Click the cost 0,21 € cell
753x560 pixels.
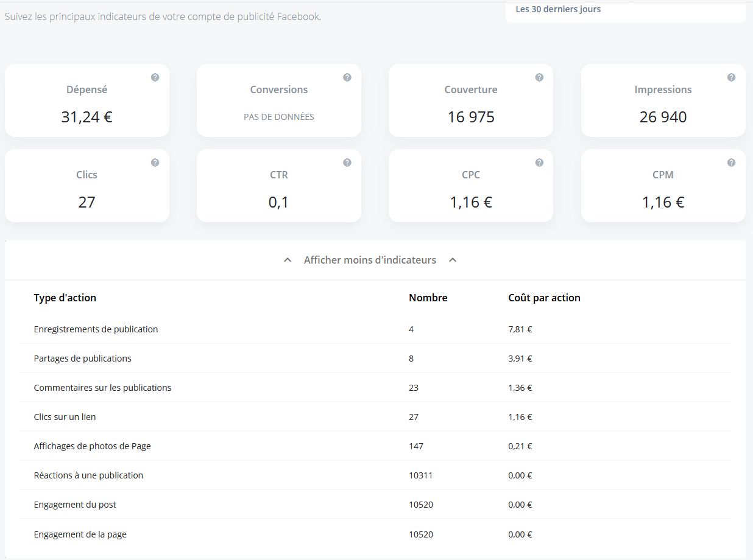coord(520,446)
